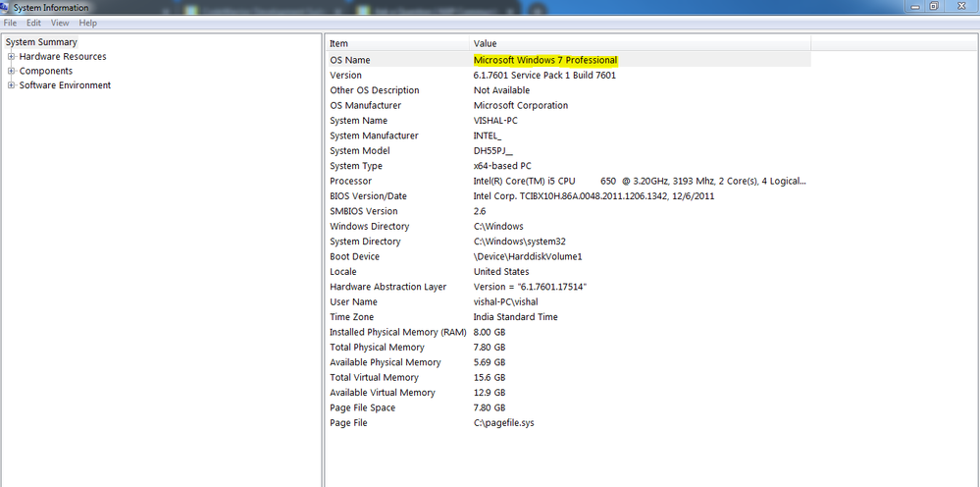The image size is (980, 487).
Task: Click the 5.69 GB value
Action: pyautogui.click(x=490, y=362)
